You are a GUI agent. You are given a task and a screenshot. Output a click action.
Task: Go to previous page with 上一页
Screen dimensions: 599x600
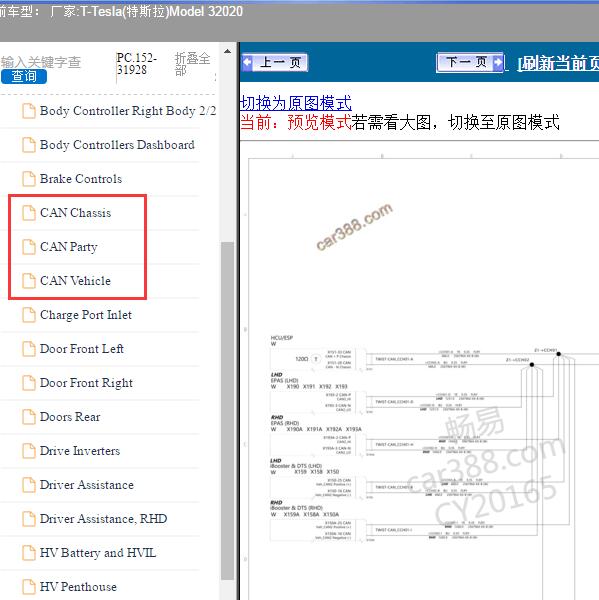coord(275,62)
